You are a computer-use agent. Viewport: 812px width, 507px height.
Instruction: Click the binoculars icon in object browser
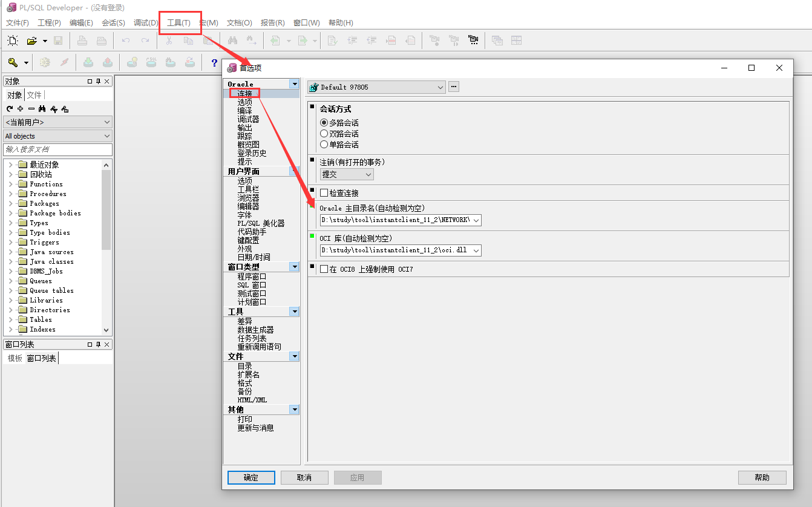42,109
